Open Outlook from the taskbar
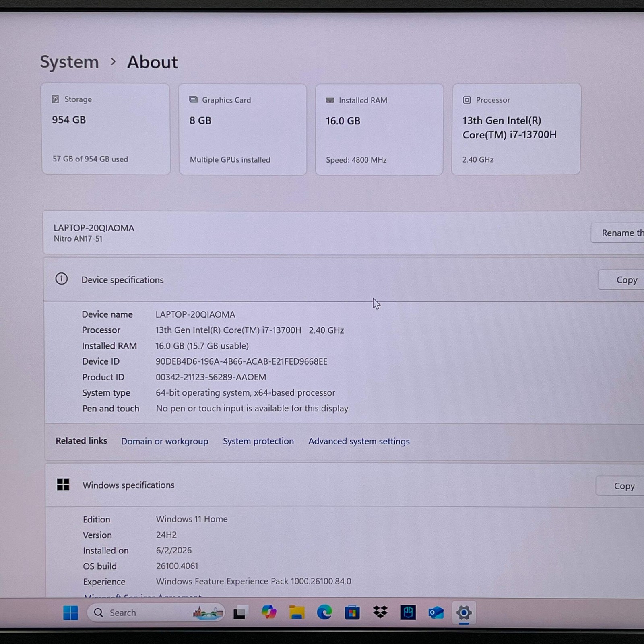 [x=436, y=613]
